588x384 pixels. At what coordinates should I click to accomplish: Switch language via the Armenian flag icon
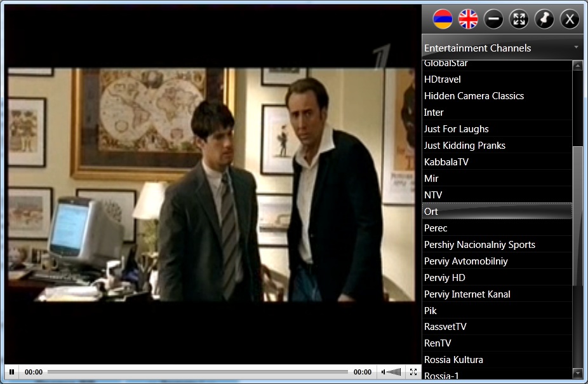pos(443,19)
